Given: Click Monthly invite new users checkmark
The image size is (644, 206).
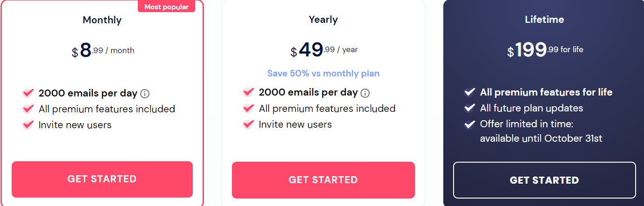Looking at the screenshot, I should 28,125.
